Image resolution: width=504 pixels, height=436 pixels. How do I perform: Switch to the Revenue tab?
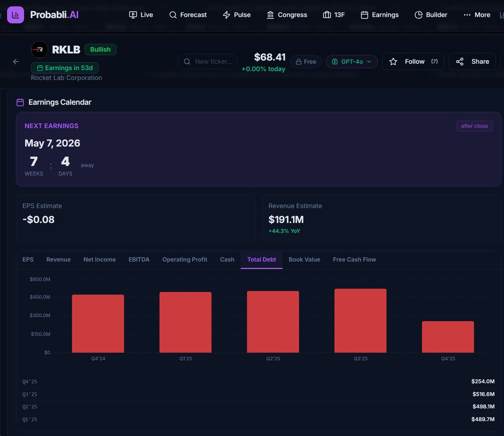point(58,260)
